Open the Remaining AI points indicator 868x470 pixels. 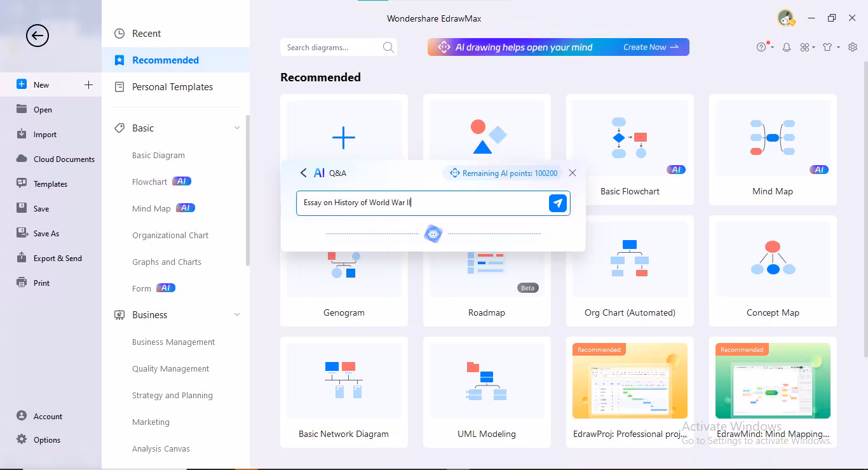(x=503, y=173)
